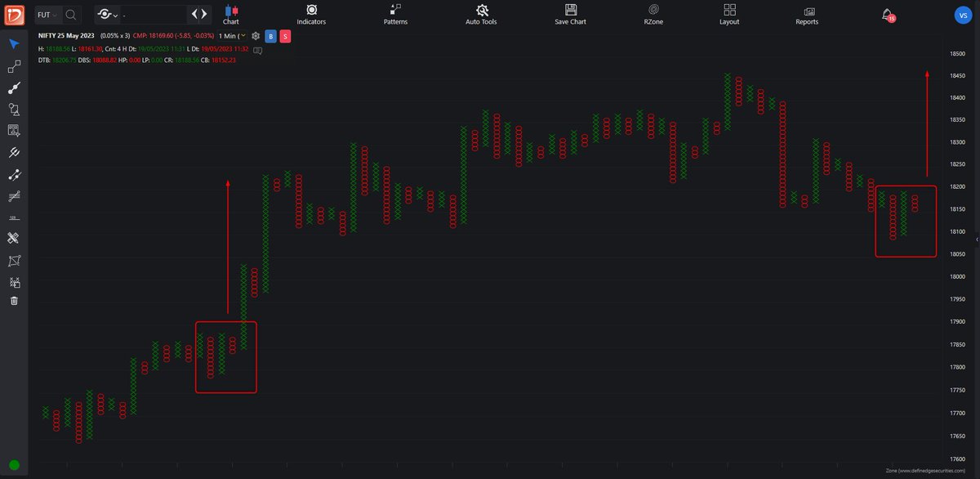Viewport: 980px width, 479px height.
Task: Open the chart settings gear
Action: point(256,36)
